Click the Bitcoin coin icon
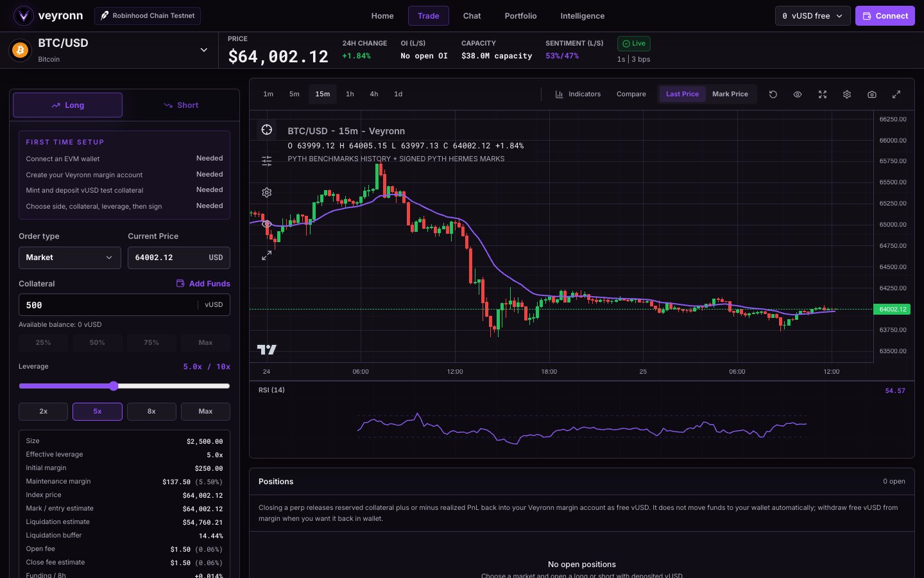The image size is (924, 578). pyautogui.click(x=20, y=50)
